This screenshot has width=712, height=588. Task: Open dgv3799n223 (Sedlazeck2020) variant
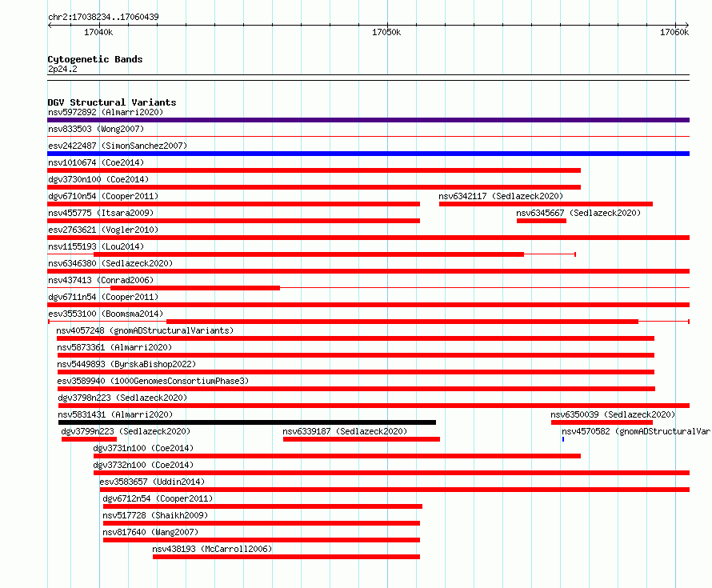[x=126, y=431]
